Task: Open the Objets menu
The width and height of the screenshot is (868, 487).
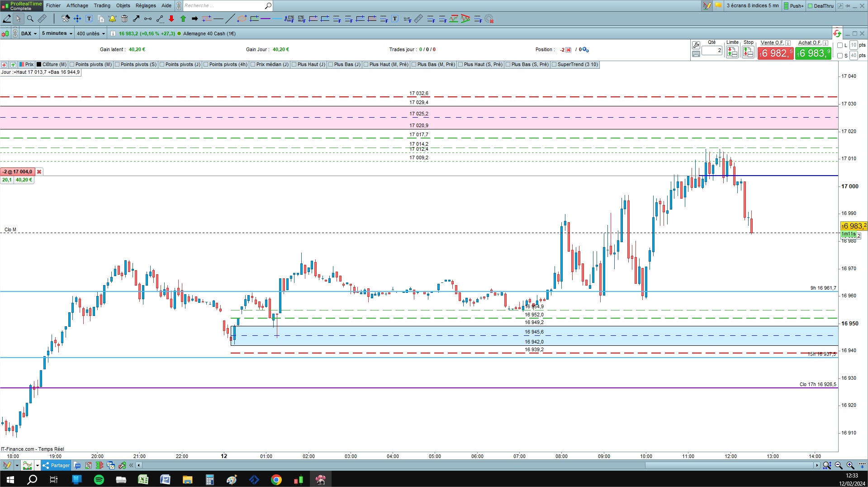Action: [x=123, y=5]
